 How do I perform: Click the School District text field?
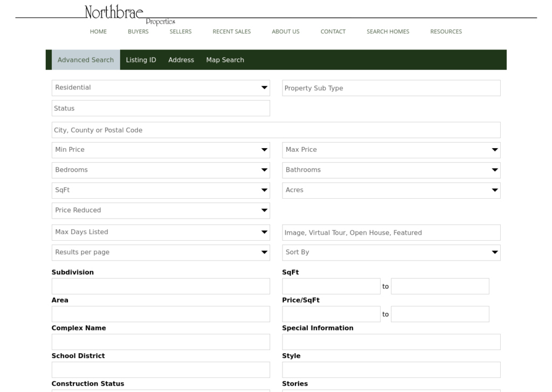(x=161, y=370)
